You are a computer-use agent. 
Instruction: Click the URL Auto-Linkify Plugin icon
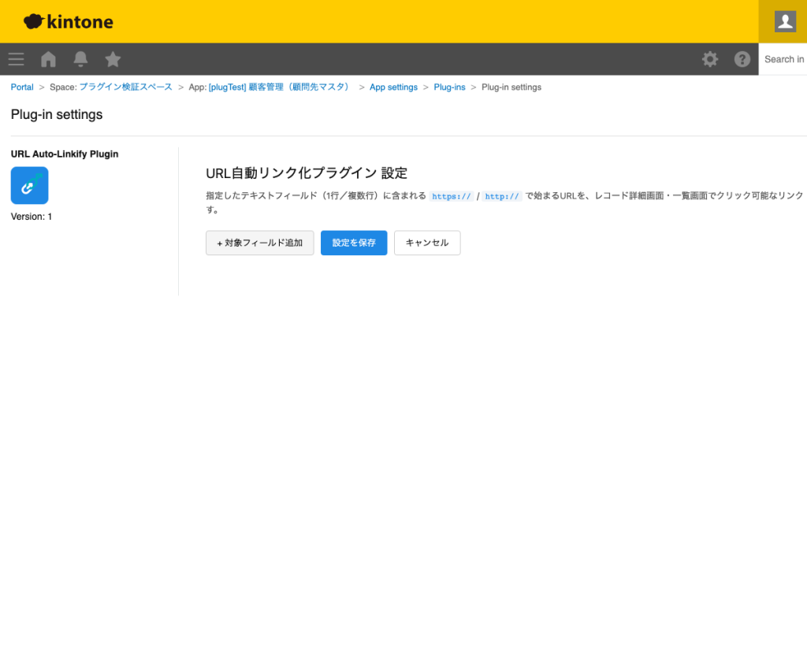click(x=29, y=185)
